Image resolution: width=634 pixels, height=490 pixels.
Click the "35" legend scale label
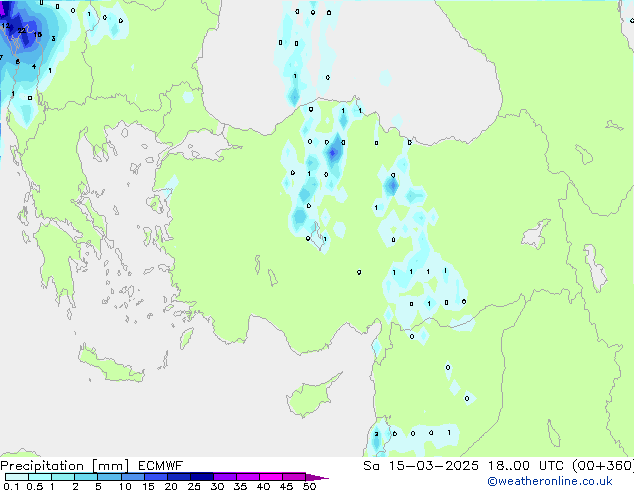[240, 486]
